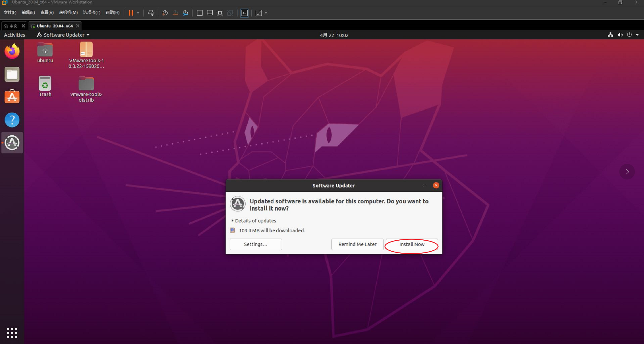Viewport: 644px width, 344px height.
Task: Open the power options arrow beside pause
Action: click(138, 13)
